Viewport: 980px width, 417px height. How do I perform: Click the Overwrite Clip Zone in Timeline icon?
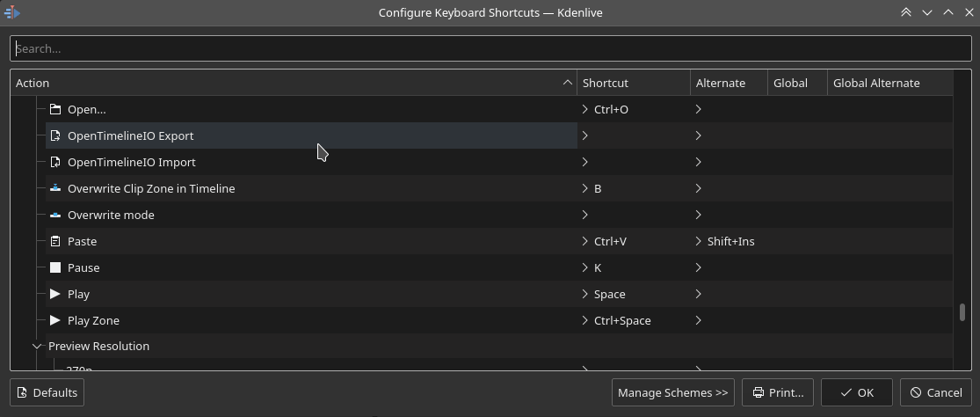(55, 188)
